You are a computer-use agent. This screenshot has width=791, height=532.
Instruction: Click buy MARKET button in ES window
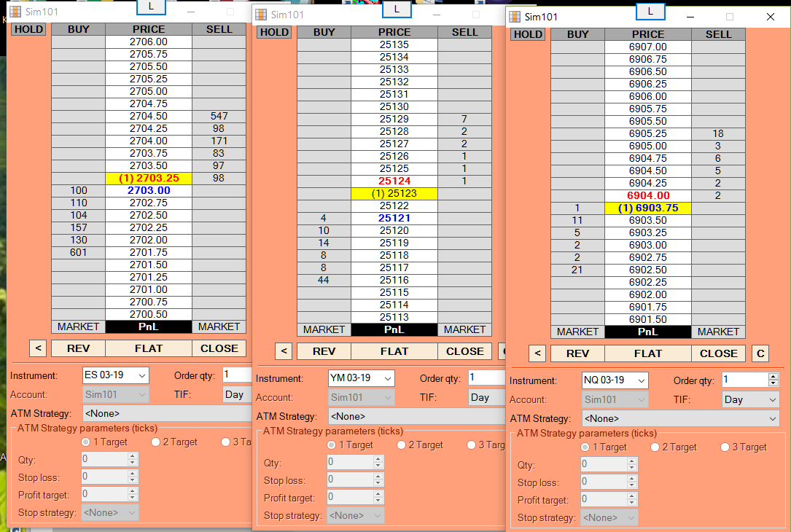tap(78, 326)
